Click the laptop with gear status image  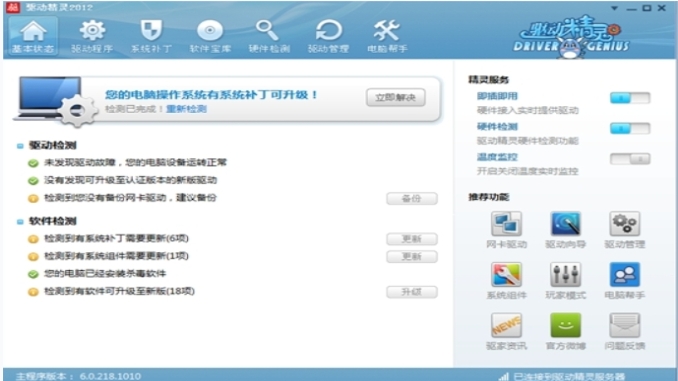[x=56, y=102]
